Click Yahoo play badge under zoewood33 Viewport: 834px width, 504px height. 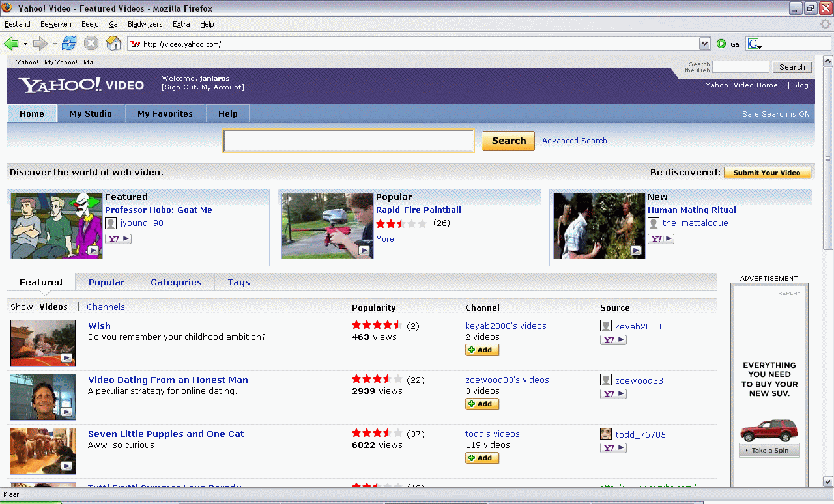coord(613,394)
